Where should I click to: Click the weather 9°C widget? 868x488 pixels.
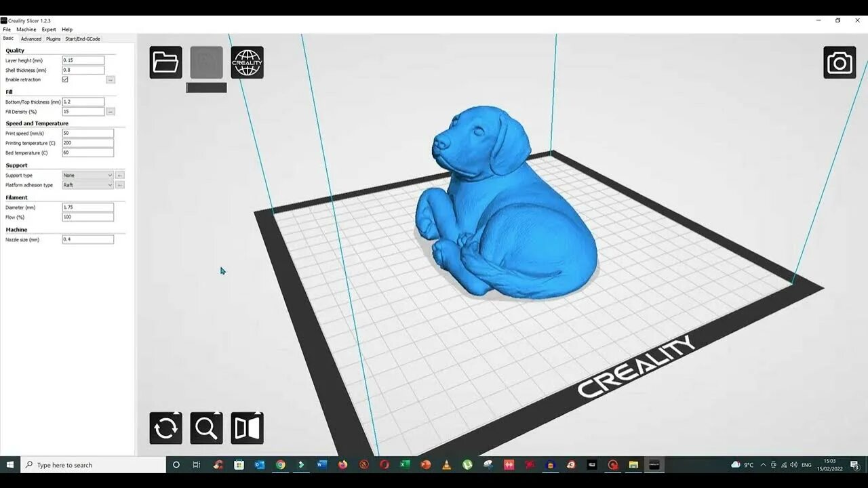(x=743, y=465)
